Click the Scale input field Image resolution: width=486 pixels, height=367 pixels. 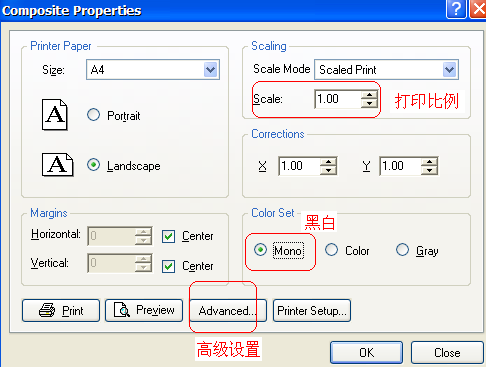[x=338, y=99]
